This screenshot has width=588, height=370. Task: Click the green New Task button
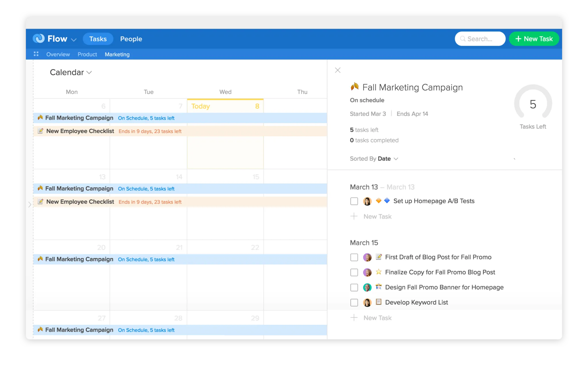click(533, 39)
